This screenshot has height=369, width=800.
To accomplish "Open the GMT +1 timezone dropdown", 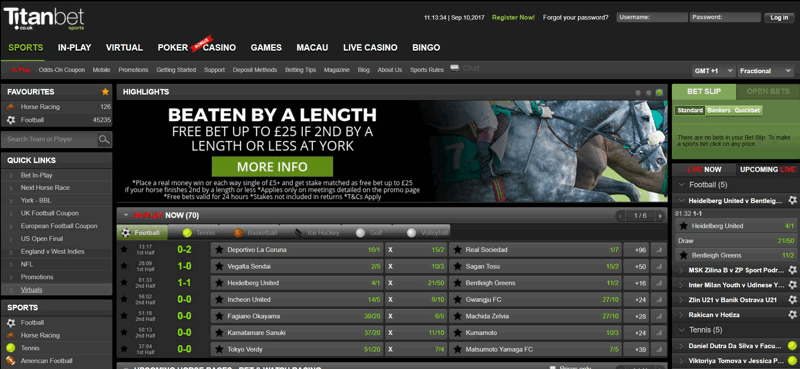I will point(713,71).
